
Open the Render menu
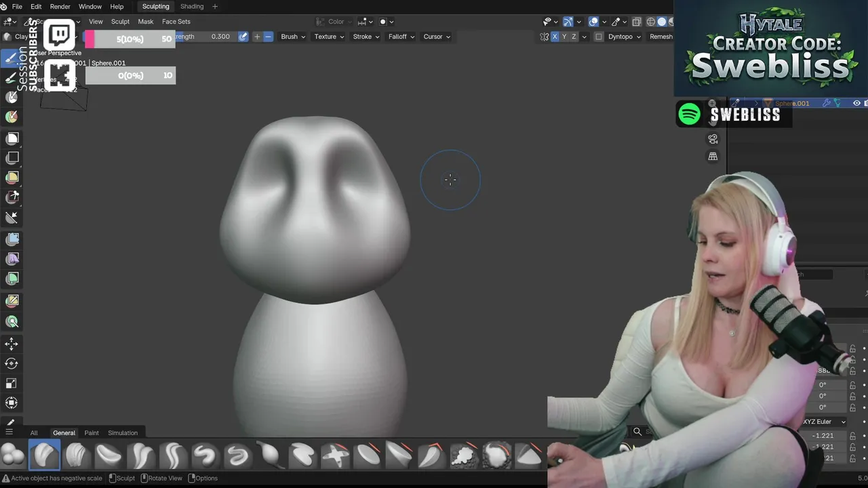[60, 7]
